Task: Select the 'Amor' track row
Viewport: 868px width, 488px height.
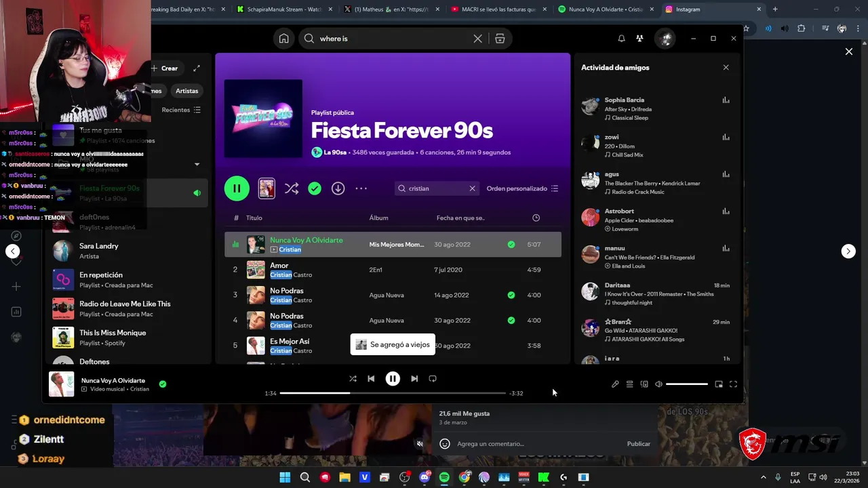Action: 393,270
